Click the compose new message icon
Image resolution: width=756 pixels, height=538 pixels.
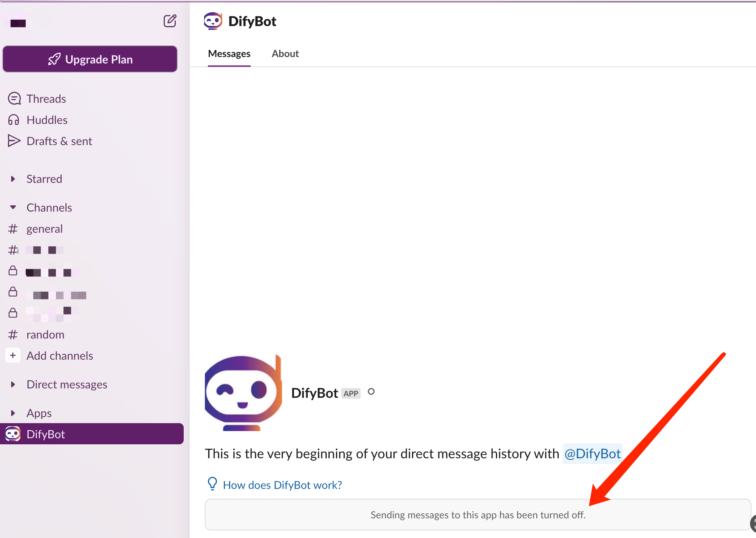click(x=170, y=21)
